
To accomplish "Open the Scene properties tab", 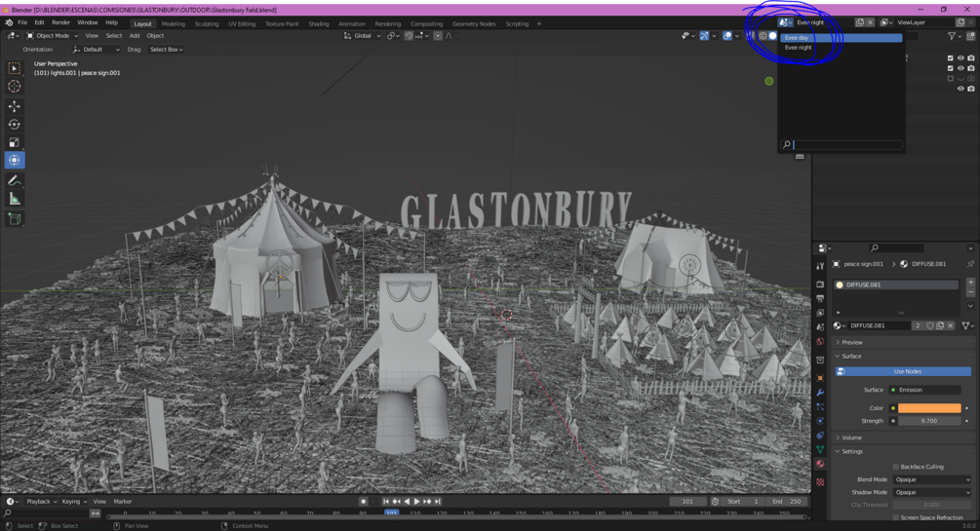I will (x=820, y=327).
